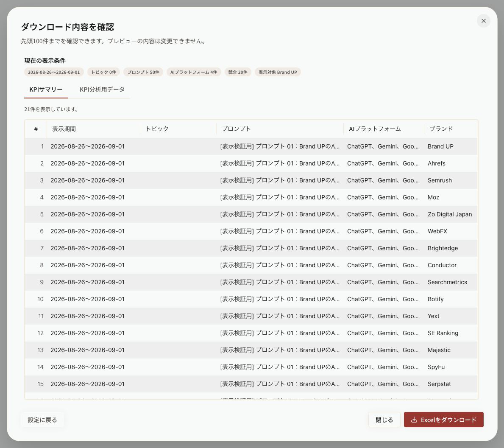Click the プロンプト column header
This screenshot has width=504, height=448.
280,129
